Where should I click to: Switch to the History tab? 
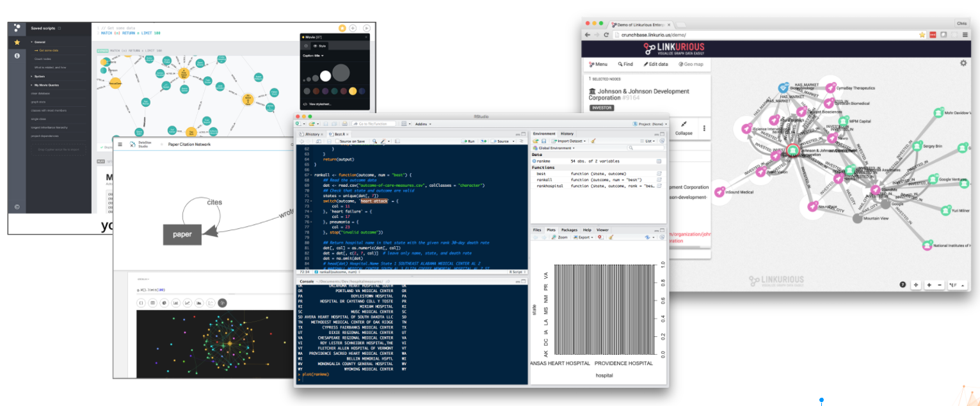[x=567, y=133]
